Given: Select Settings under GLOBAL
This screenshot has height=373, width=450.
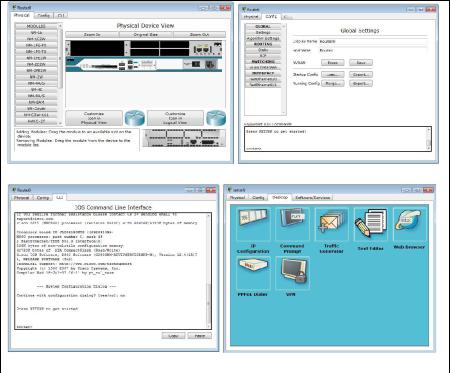Looking at the screenshot, I should point(263,32).
